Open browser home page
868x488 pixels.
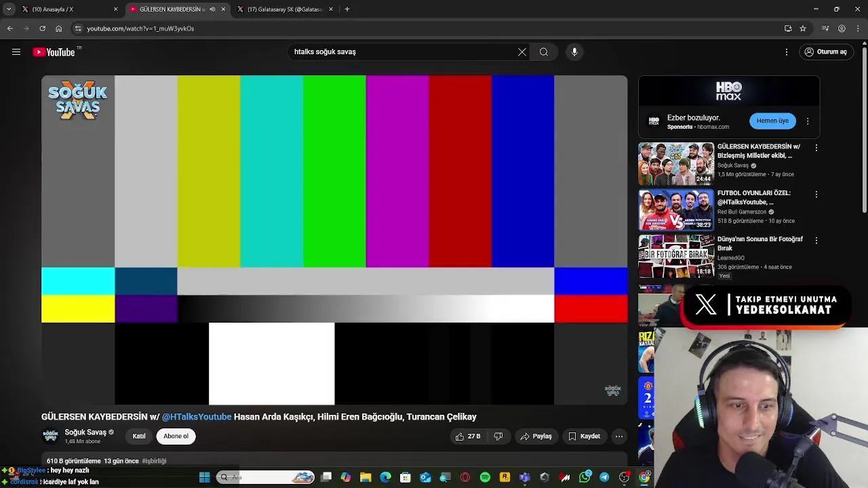click(x=59, y=28)
